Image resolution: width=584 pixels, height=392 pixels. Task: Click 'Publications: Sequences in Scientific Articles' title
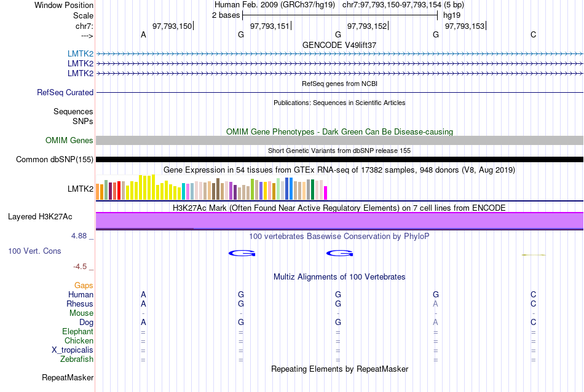339,103
